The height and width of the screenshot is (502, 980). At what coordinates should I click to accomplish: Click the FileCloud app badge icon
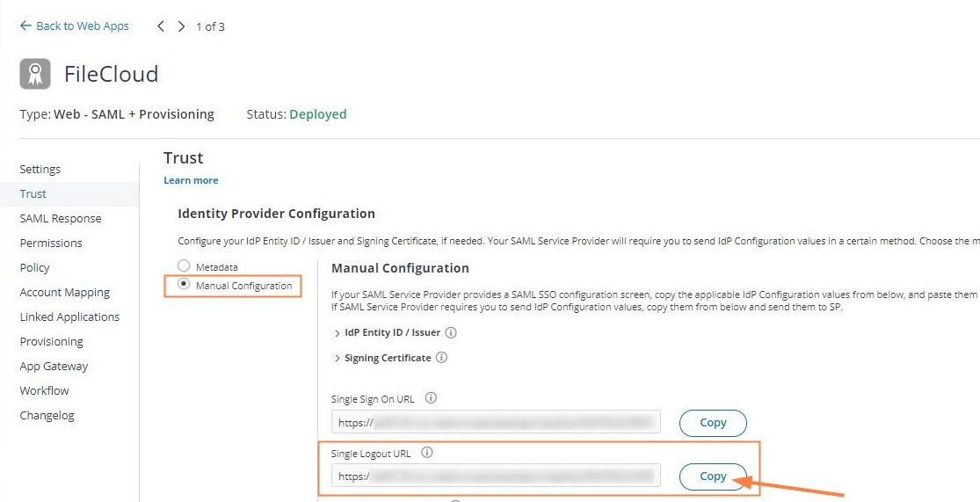pos(35,75)
